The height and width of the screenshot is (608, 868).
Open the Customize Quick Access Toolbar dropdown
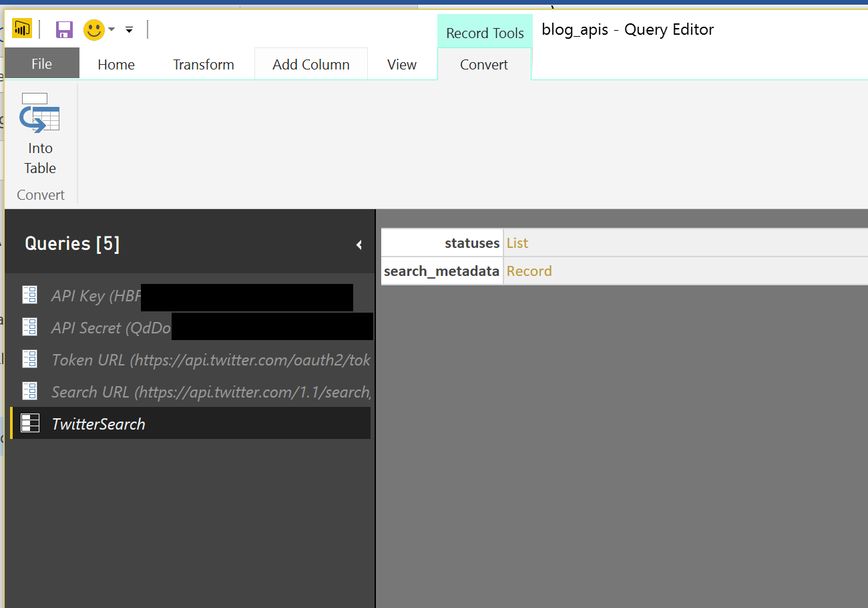click(x=130, y=29)
